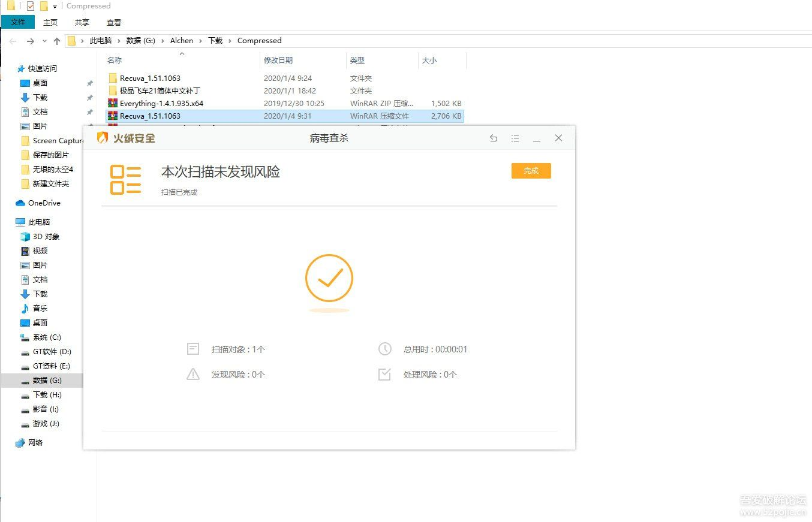Click the scan result list icon beside 本次扫描未发现风险
Screen dimensions: 812x522
pos(126,180)
